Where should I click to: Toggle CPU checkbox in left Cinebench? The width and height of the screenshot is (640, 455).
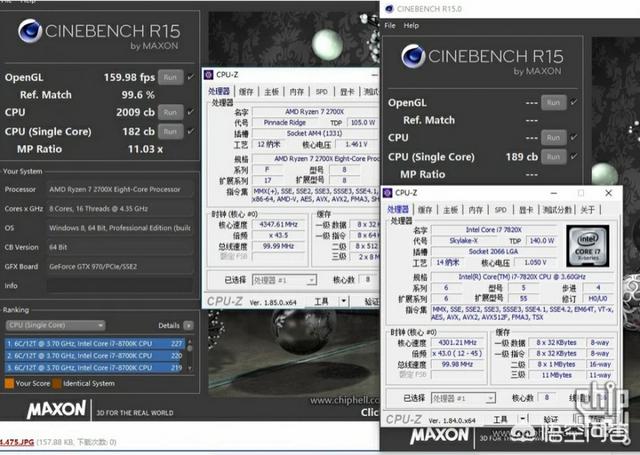click(190, 112)
